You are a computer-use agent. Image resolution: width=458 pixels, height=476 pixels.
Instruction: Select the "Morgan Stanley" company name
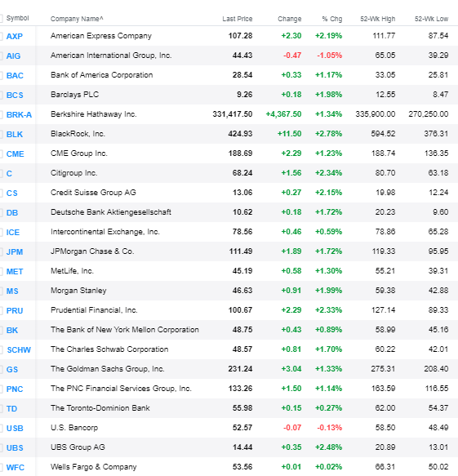pyautogui.click(x=78, y=291)
